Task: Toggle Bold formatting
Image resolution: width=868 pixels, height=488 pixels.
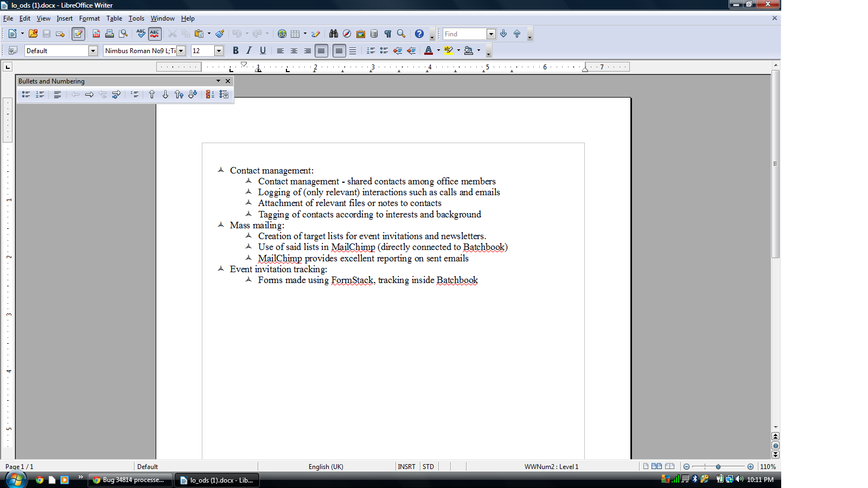Action: [235, 50]
